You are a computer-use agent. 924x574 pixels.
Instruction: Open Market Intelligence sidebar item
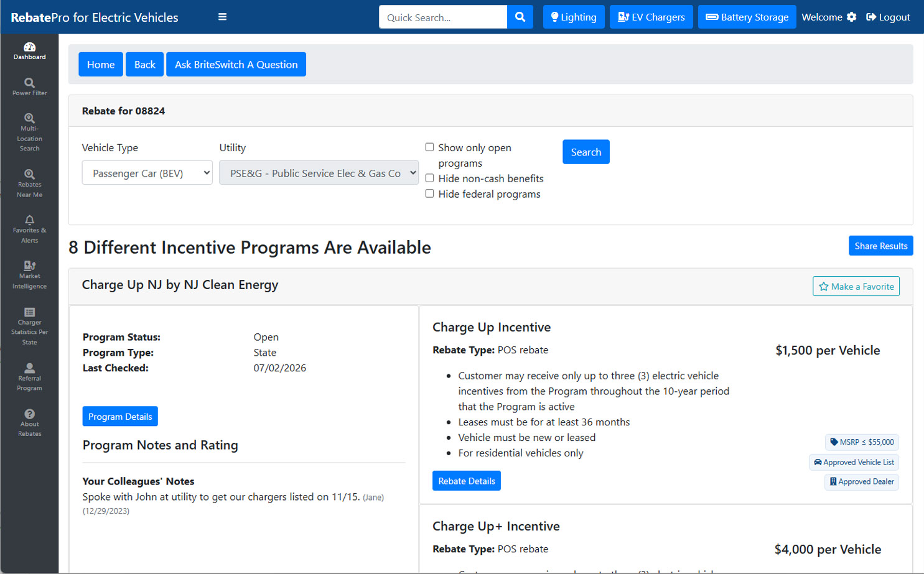29,275
